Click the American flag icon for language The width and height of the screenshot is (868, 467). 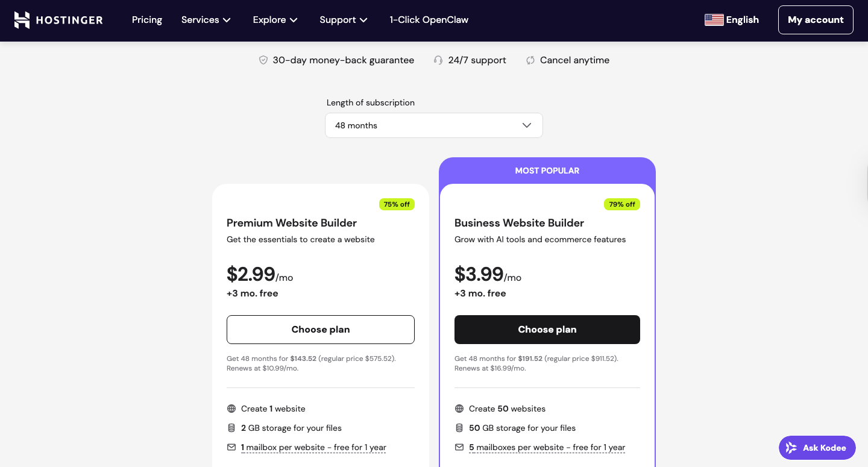(x=714, y=19)
